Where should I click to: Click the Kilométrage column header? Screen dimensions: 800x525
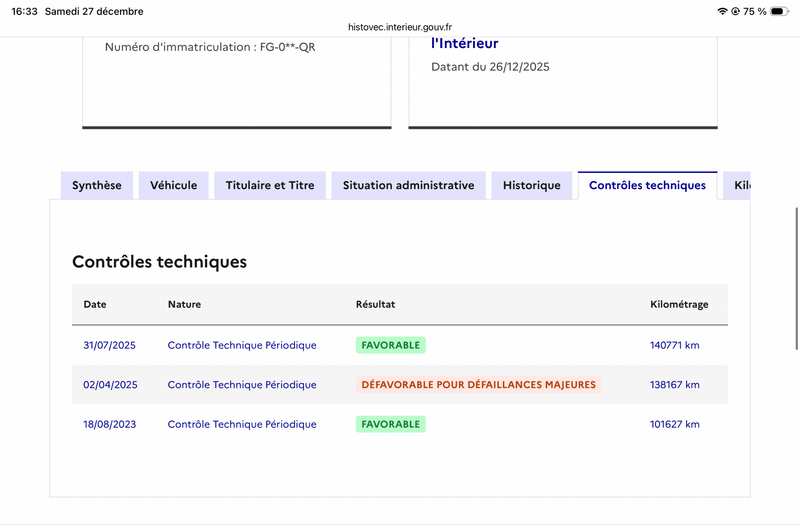pos(679,304)
